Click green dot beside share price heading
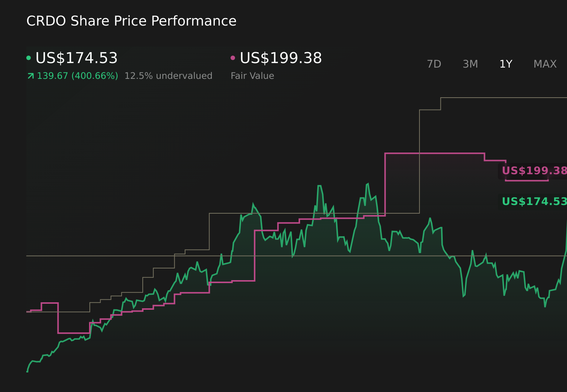 coord(29,58)
